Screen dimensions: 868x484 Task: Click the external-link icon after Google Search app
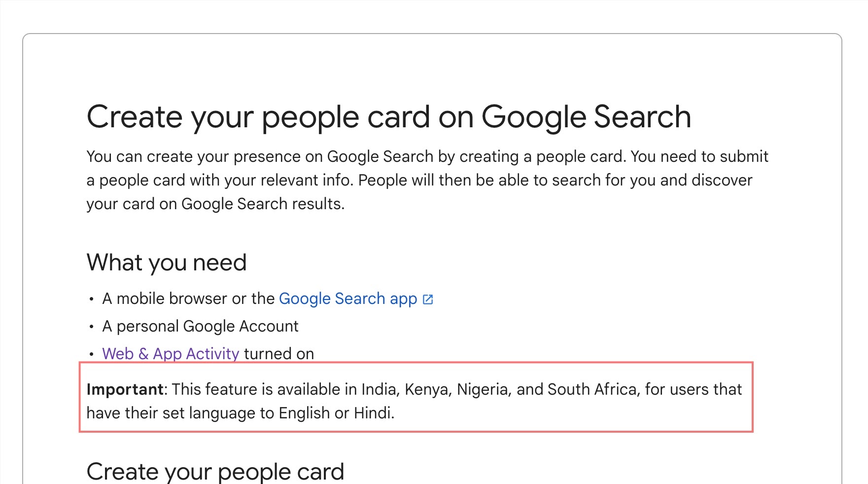click(428, 299)
